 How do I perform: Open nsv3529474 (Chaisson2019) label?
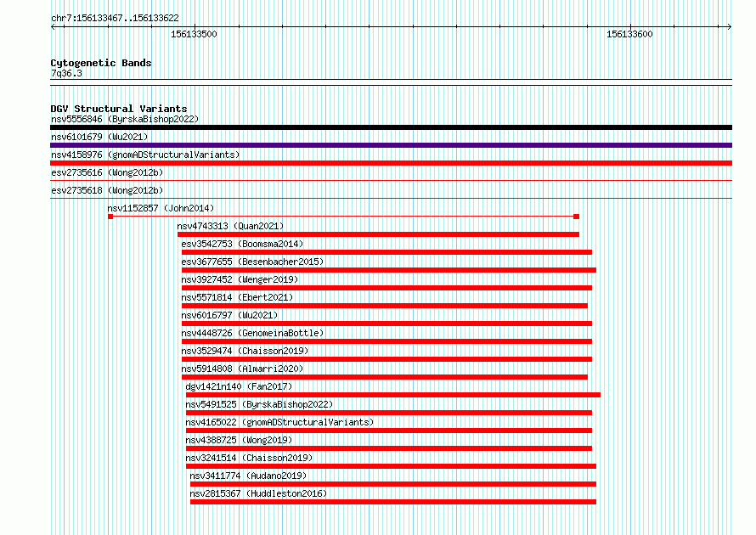click(245, 351)
